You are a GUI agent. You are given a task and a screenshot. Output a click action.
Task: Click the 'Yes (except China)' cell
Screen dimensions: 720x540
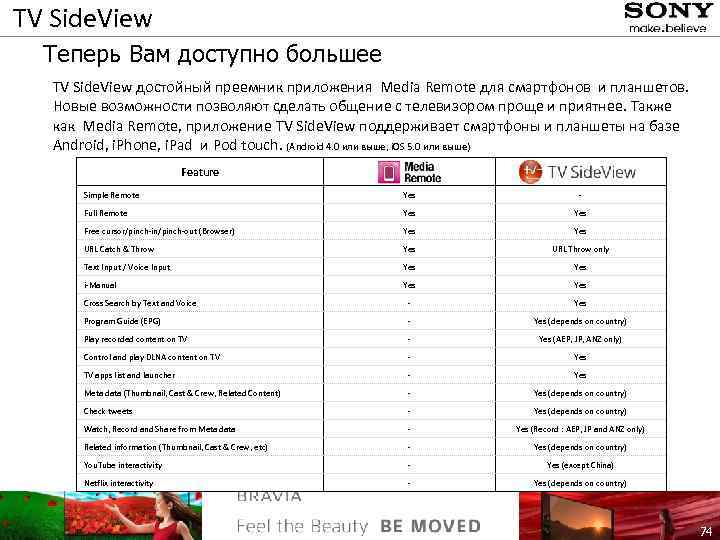(x=580, y=465)
